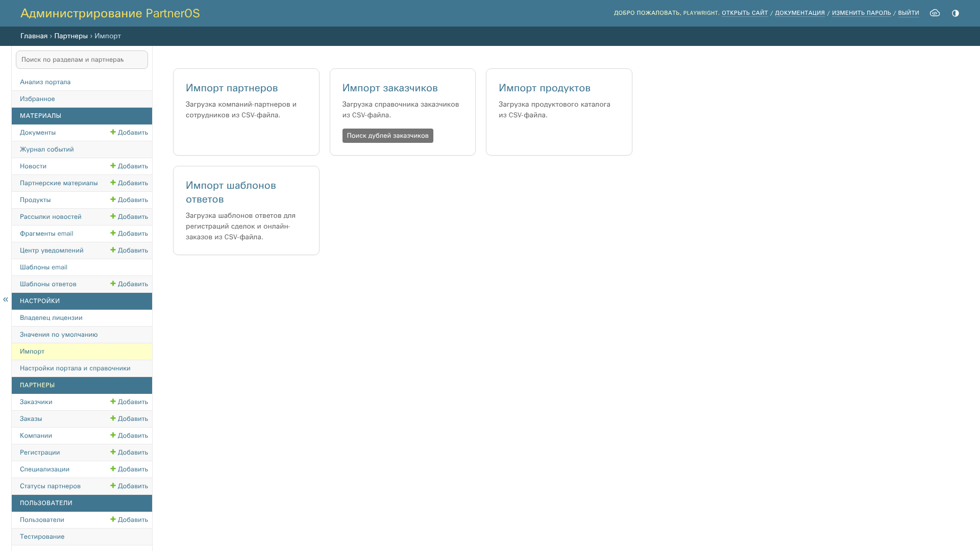
Task: Click Добавить next to Регистрации
Action: 129,453
